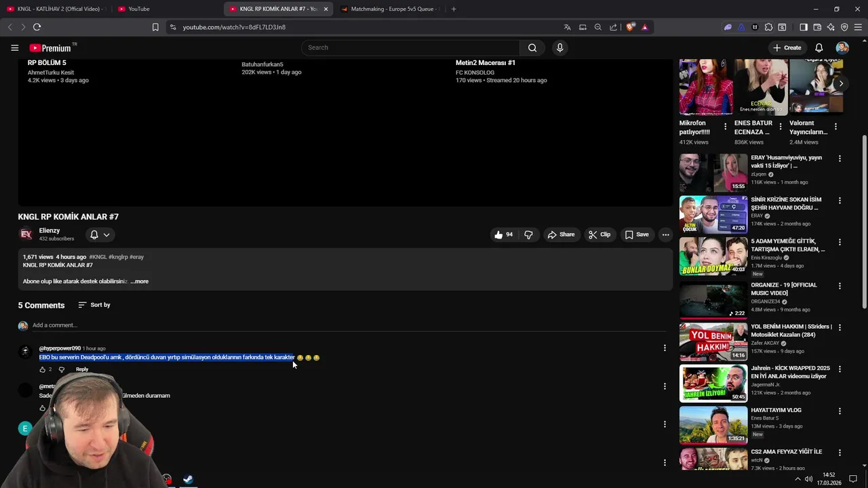Screen dimensions: 868x488
Task: Click the Elienzy channel avatar
Action: click(x=26, y=235)
